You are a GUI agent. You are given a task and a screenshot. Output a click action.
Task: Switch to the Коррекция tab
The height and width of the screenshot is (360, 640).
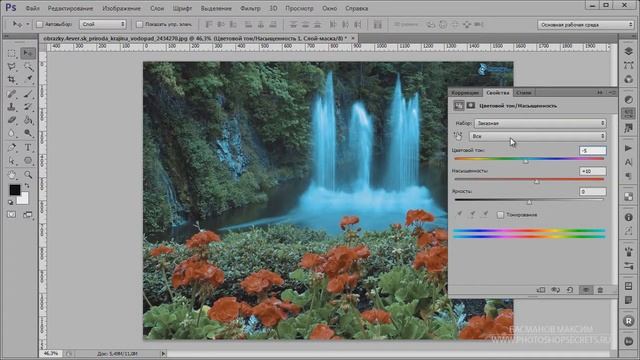pyautogui.click(x=465, y=93)
